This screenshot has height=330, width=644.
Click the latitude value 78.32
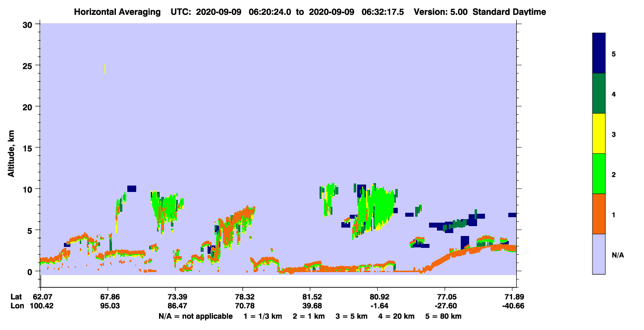click(x=242, y=297)
